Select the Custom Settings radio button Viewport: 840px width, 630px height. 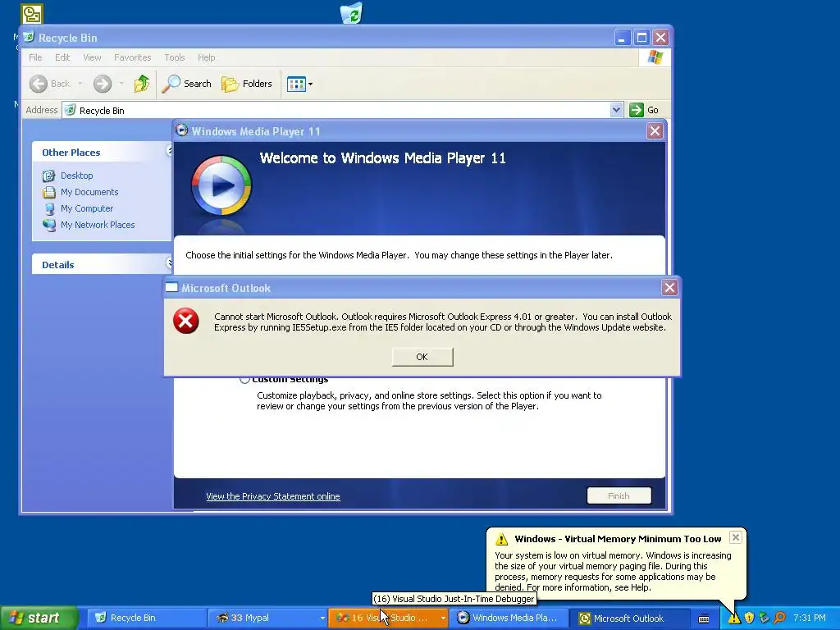click(244, 379)
